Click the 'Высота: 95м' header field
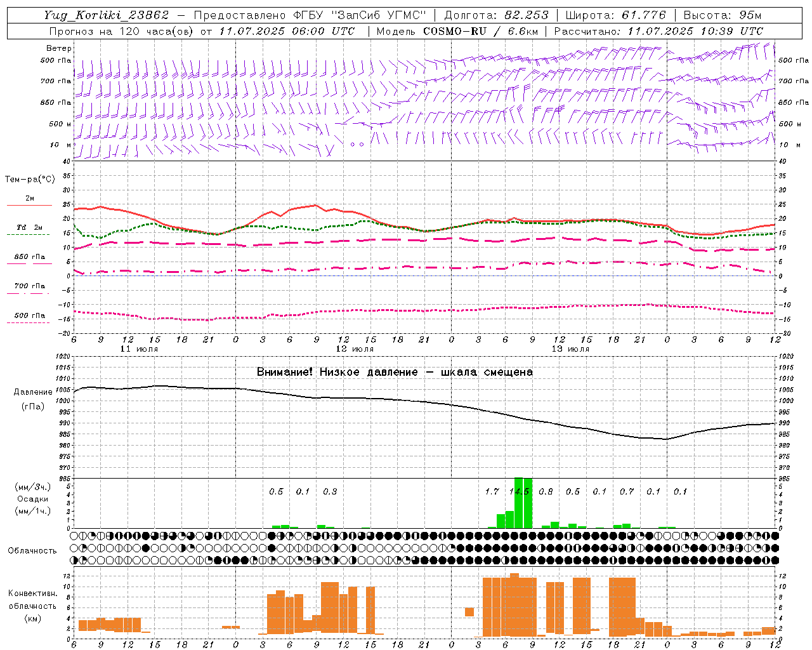This screenshot has height=650, width=812. (723, 15)
